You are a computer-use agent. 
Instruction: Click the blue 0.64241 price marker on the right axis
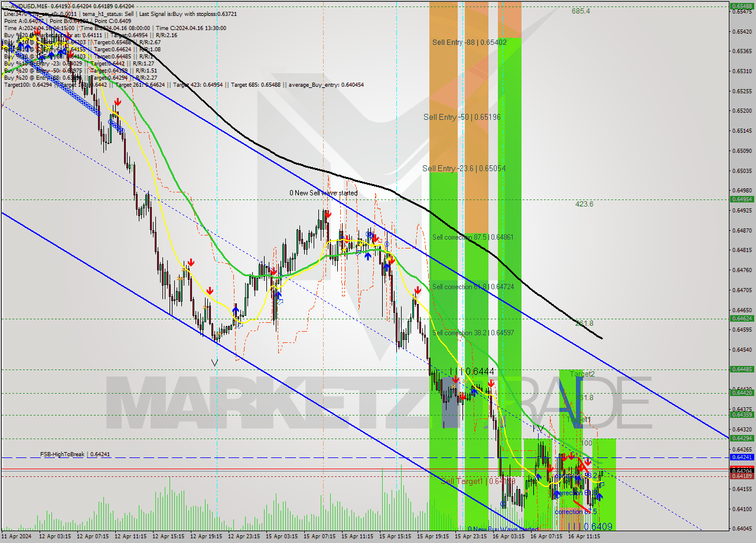pos(742,457)
